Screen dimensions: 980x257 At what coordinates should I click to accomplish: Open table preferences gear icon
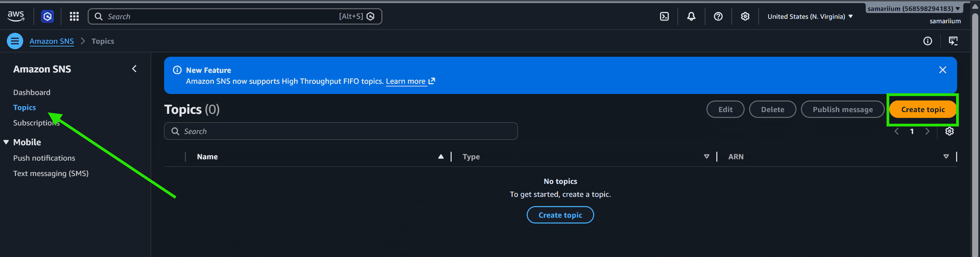(949, 131)
